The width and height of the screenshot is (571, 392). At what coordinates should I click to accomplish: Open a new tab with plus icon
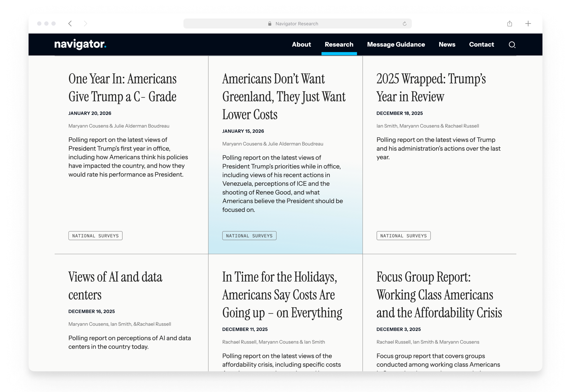528,24
